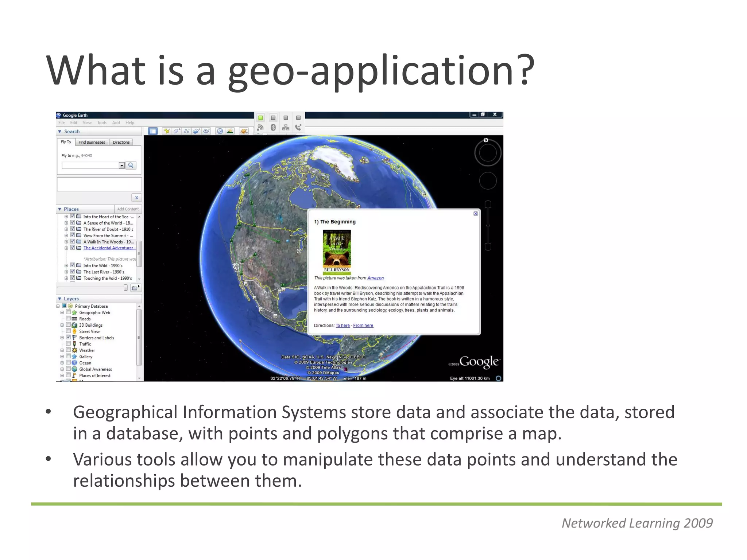Open the Tools menu
The width and height of the screenshot is (747, 560).
[x=102, y=123]
